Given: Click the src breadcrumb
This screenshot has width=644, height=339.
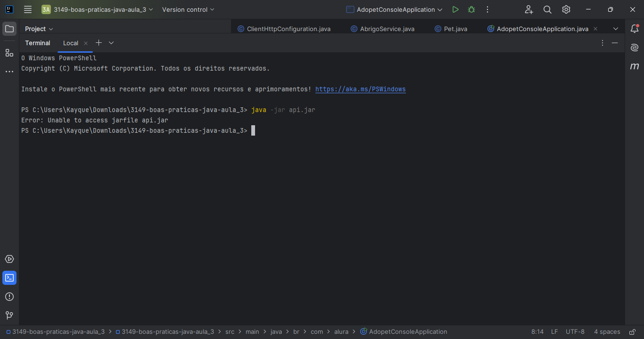Looking at the screenshot, I should point(230,331).
